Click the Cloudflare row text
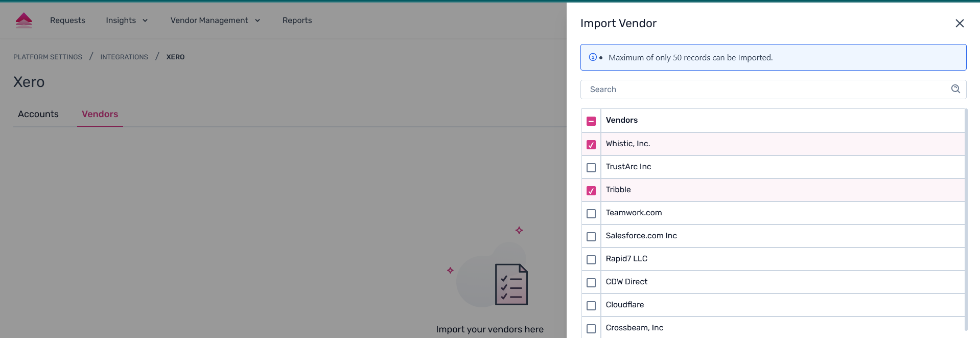 625,305
